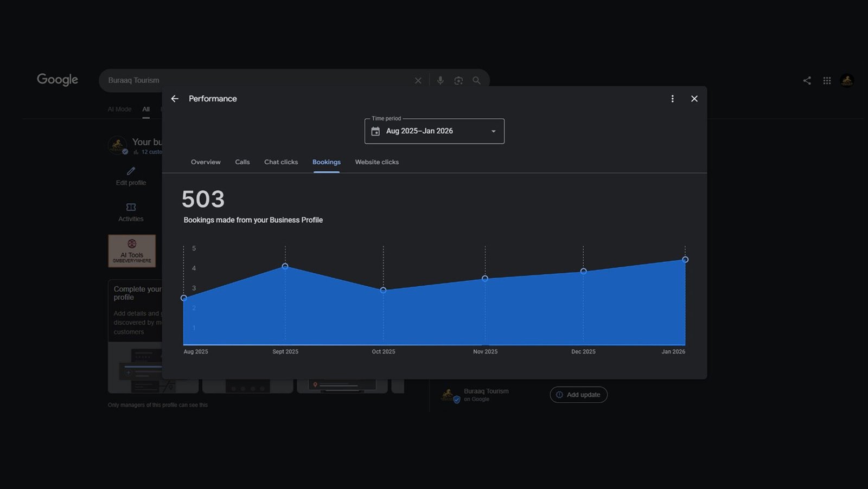Close the Performance dialog
This screenshot has height=489, width=868.
click(694, 99)
